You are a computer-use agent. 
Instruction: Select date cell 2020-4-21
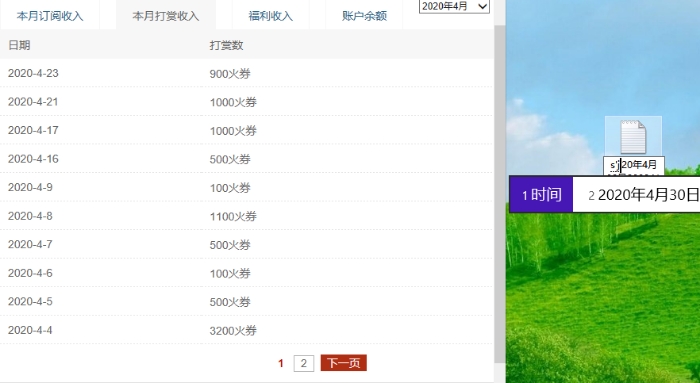(33, 102)
